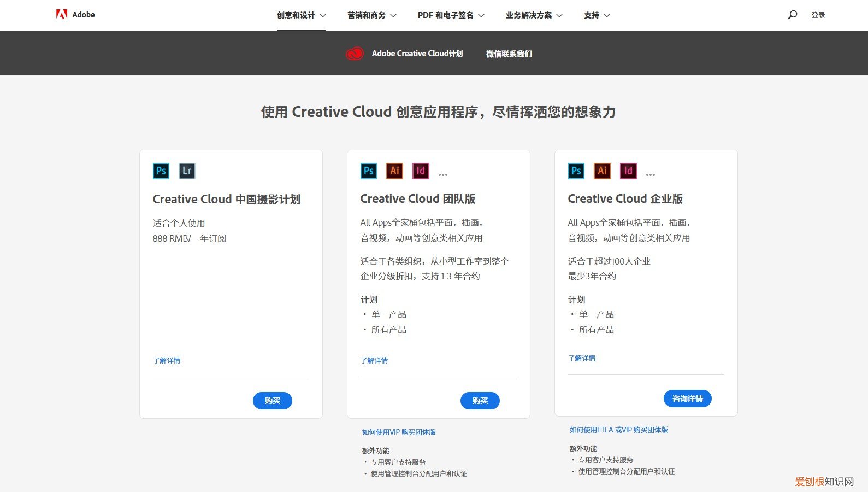Open 微信联系我们 tab

click(x=509, y=54)
